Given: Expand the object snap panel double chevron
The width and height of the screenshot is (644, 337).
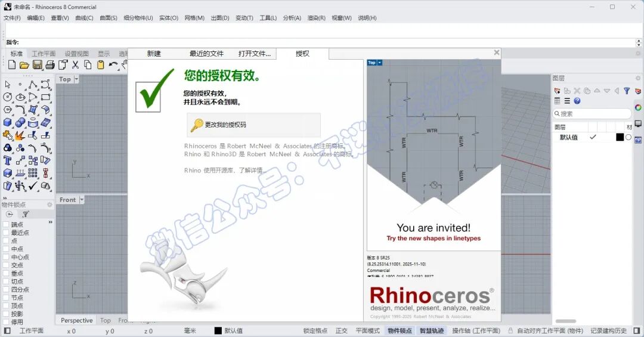Looking at the screenshot, I should pyautogui.click(x=51, y=222).
